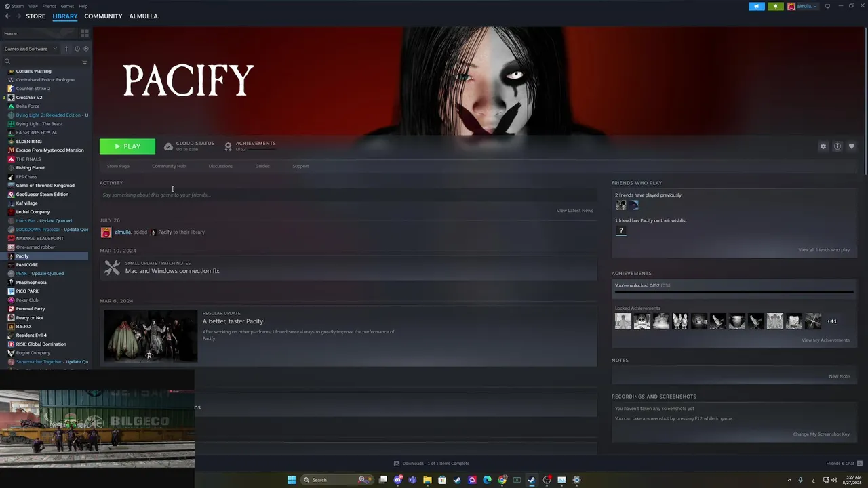Open the Friends menu
This screenshot has height=488, width=868.
coord(50,6)
